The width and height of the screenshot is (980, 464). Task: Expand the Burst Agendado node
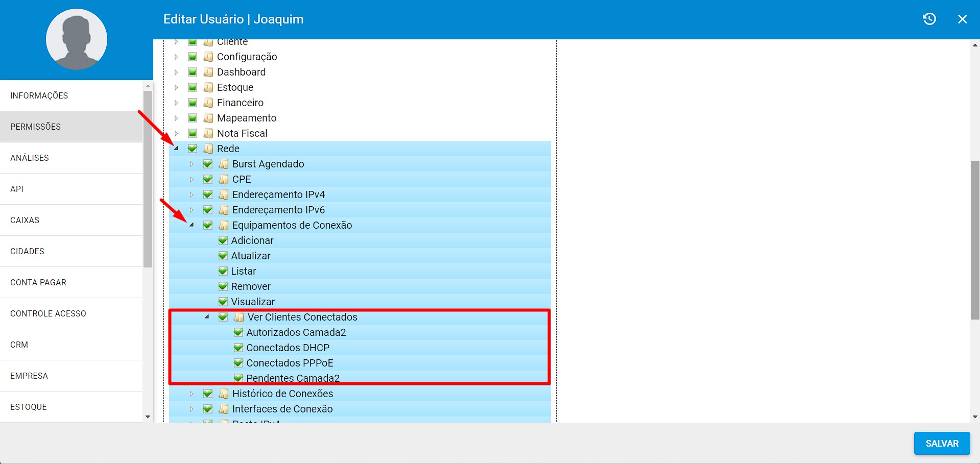pos(192,164)
